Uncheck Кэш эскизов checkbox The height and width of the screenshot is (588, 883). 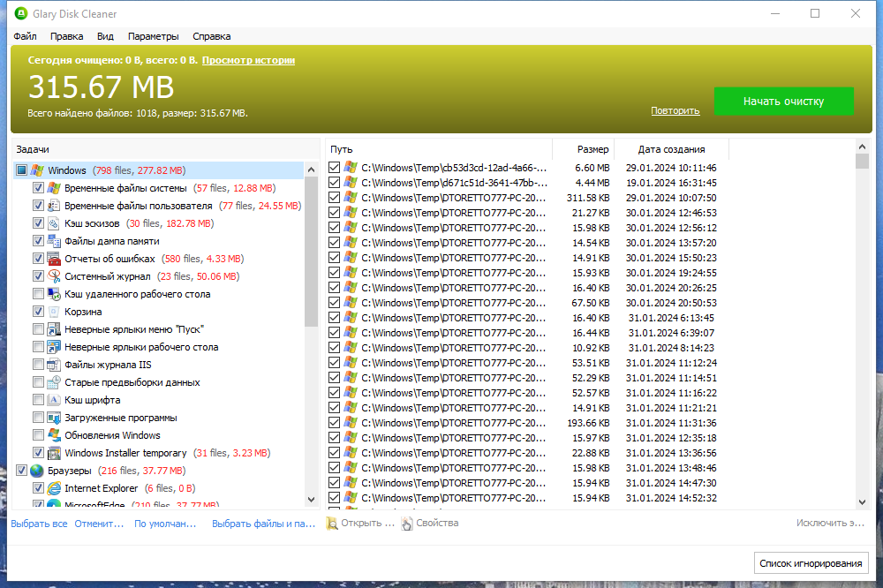38,223
